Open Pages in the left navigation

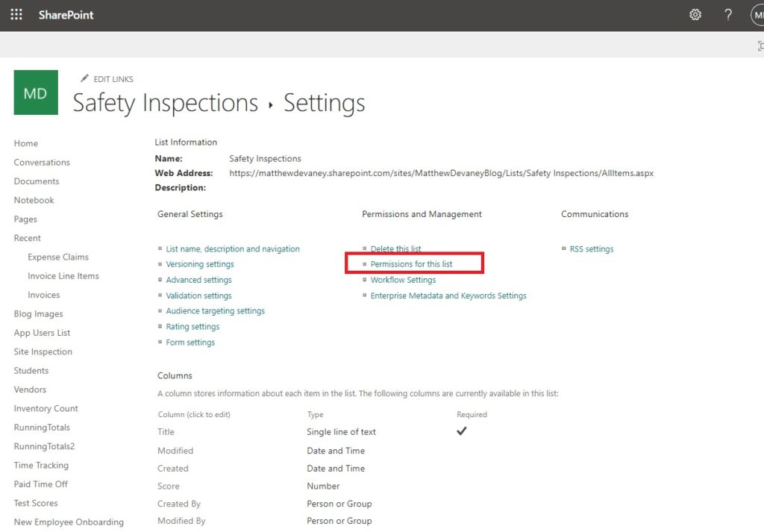[25, 219]
